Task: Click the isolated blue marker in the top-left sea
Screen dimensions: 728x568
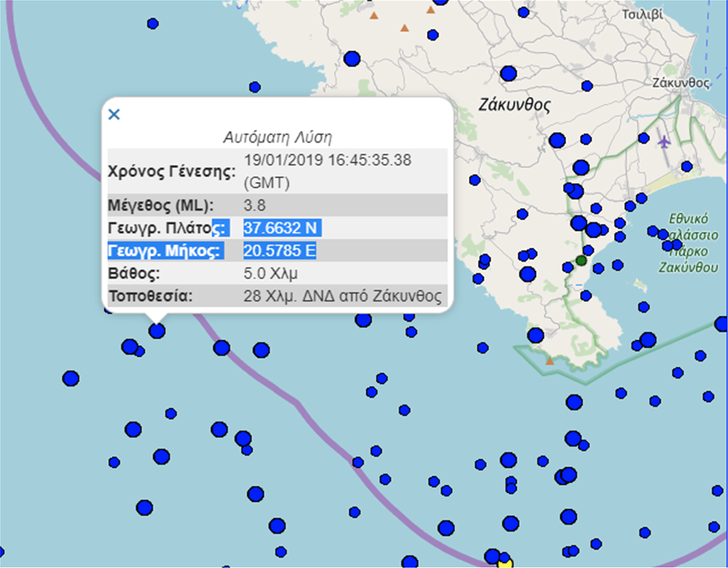Action: click(152, 23)
